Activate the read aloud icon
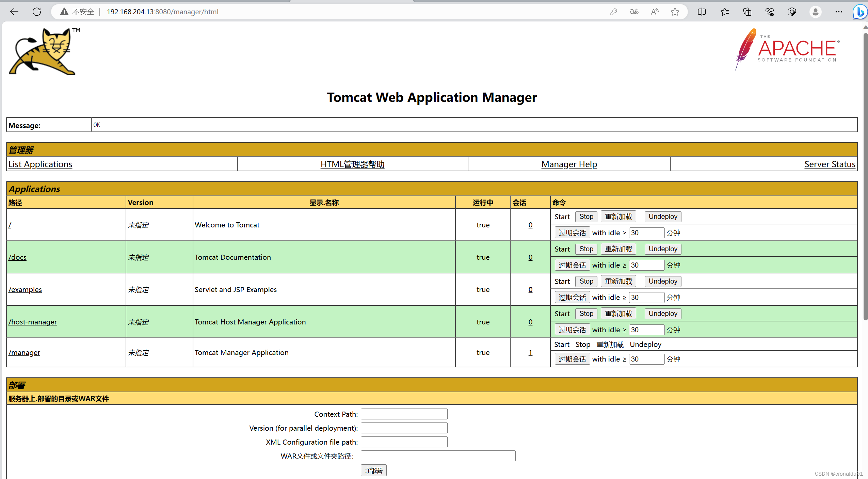This screenshot has width=868, height=479. [x=655, y=12]
